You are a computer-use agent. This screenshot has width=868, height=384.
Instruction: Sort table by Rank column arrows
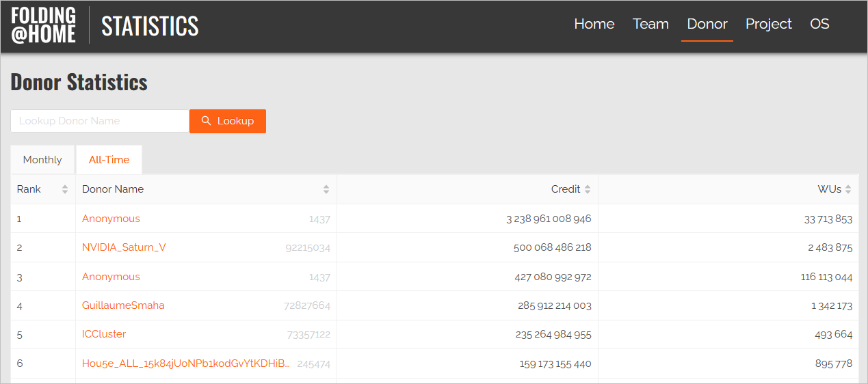click(x=65, y=189)
